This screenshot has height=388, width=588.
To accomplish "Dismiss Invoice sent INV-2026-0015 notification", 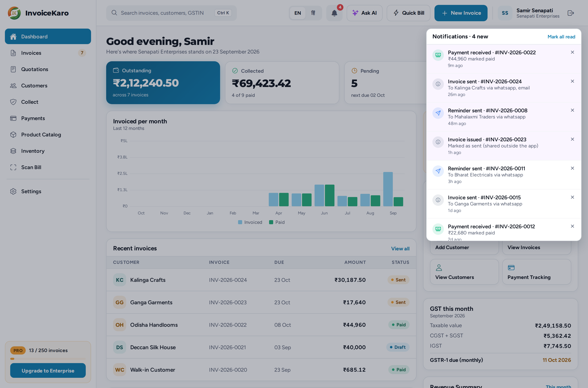I will 572,197.
